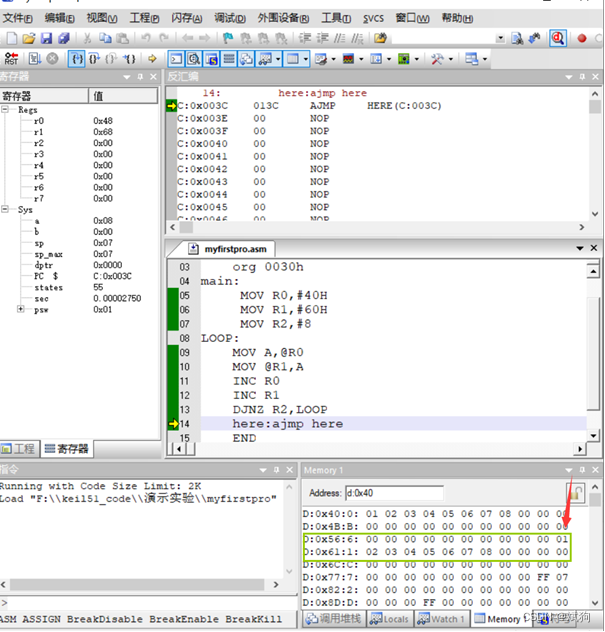Screen dimensions: 605x632
Task: Toggle auto-hide pin on Memory 1 panel
Action: click(582, 470)
